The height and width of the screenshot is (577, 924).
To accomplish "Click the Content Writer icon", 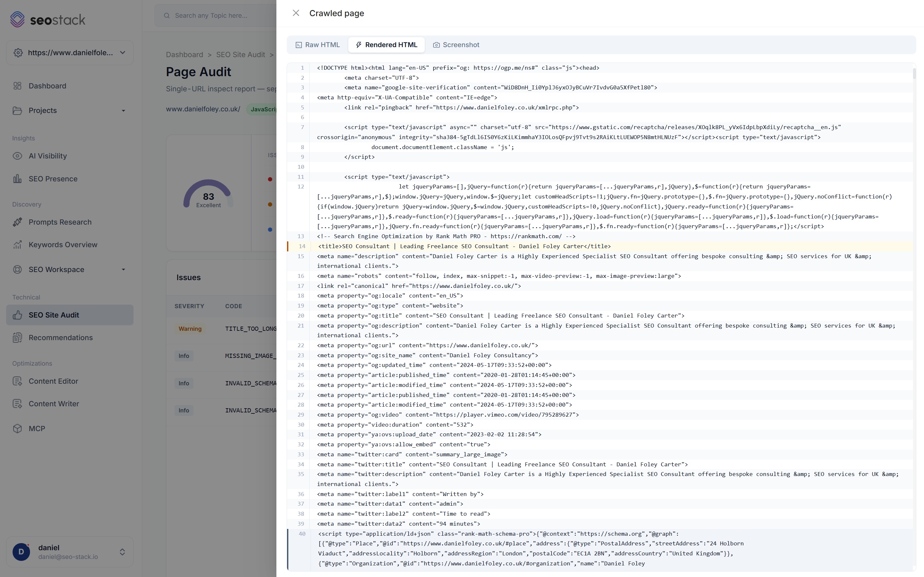I will pyautogui.click(x=17, y=404).
